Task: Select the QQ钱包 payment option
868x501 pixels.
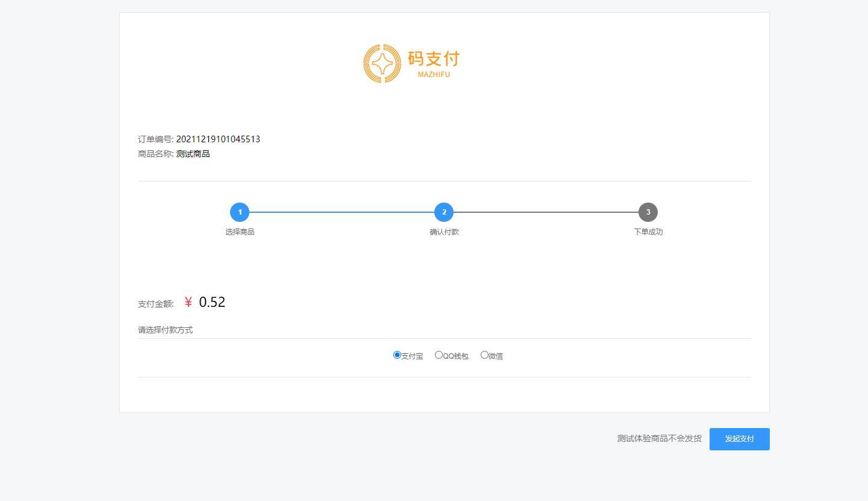Action: (439, 355)
